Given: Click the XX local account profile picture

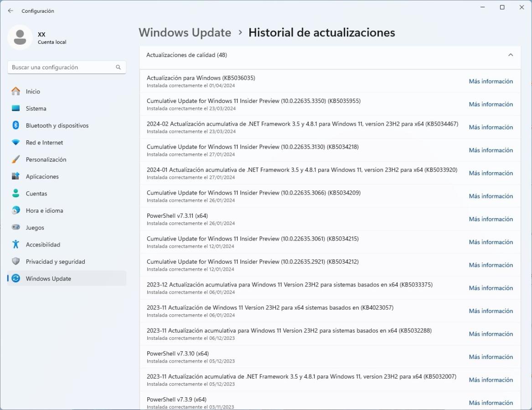Looking at the screenshot, I should pyautogui.click(x=20, y=37).
